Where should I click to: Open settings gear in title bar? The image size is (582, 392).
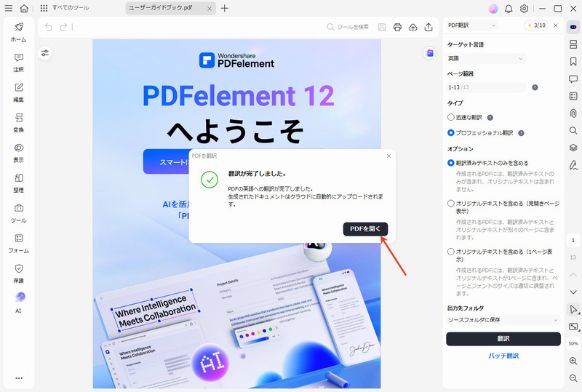pos(524,9)
